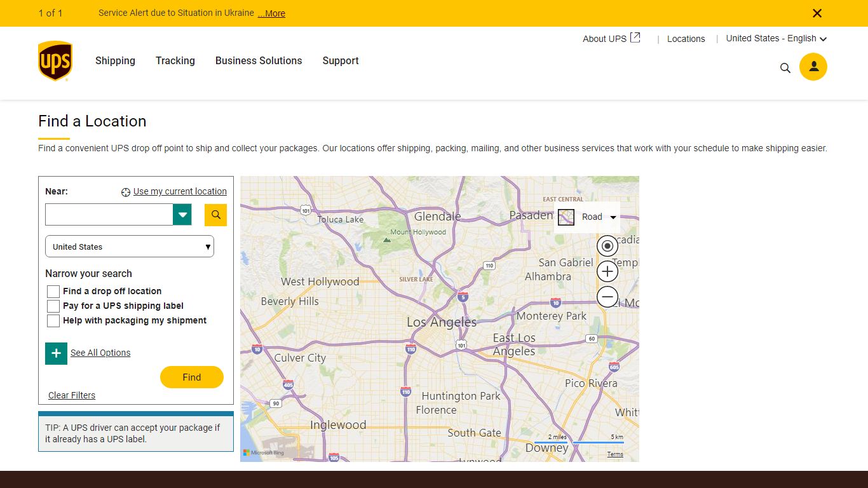
Task: Check Help with packaging my shipment
Action: click(53, 321)
